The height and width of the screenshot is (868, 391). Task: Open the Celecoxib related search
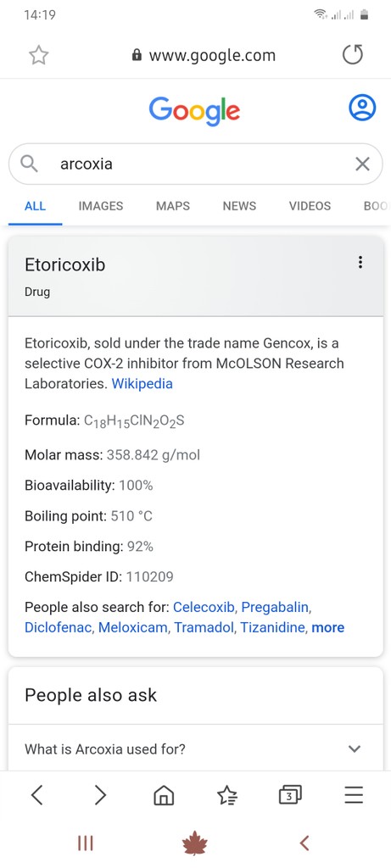pos(204,607)
